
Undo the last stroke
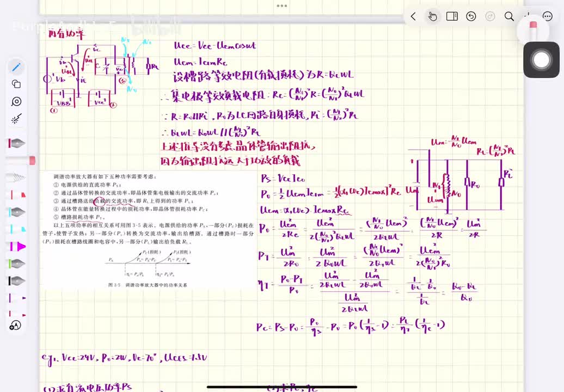(x=471, y=16)
